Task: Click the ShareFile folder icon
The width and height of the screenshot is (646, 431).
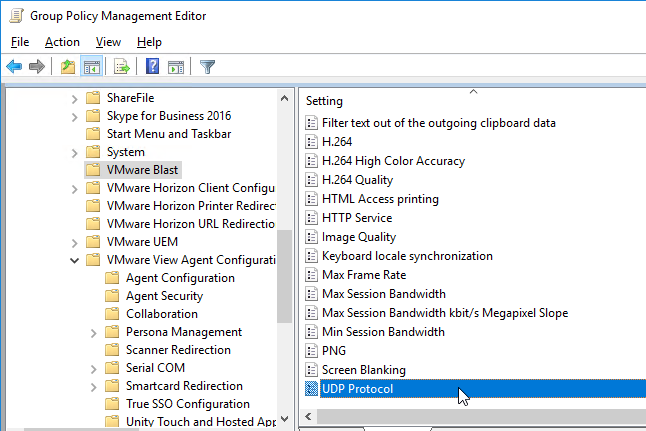Action: [x=93, y=98]
